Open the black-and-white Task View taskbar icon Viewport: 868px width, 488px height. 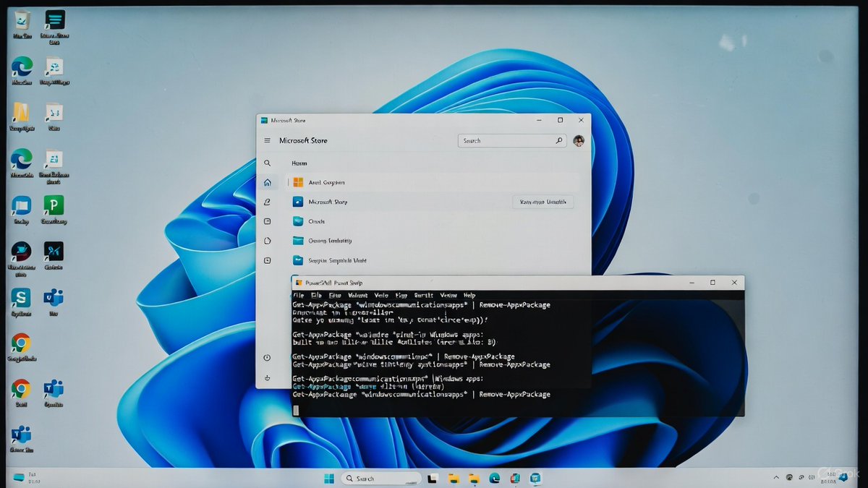click(433, 478)
